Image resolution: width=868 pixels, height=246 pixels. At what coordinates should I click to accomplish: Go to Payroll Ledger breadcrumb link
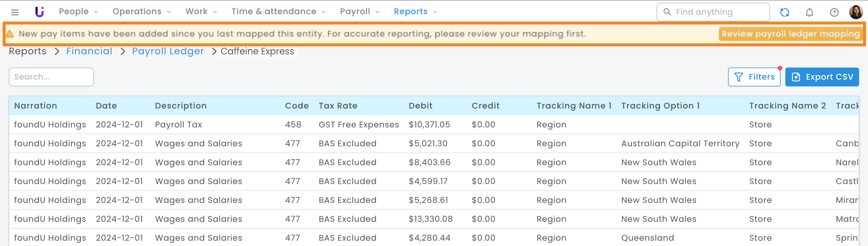tap(168, 51)
